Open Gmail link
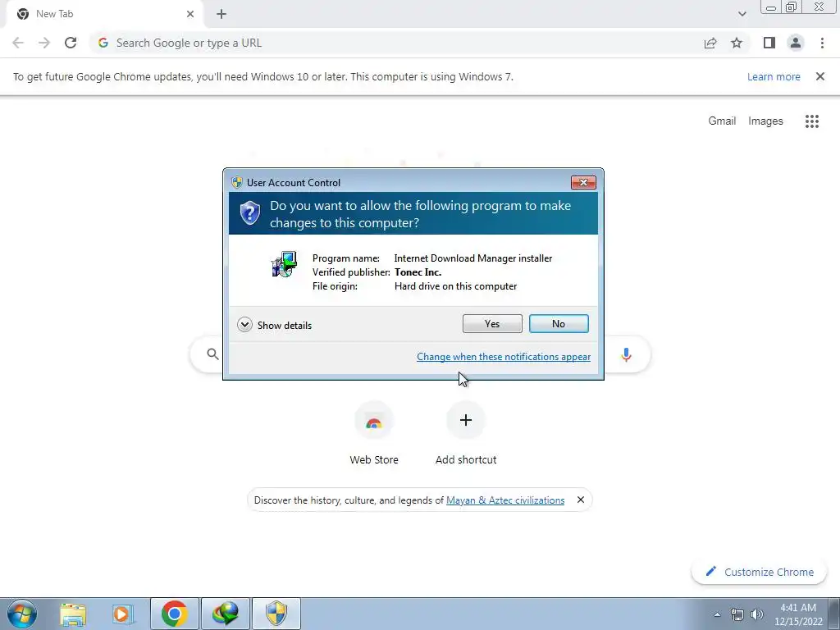840x630 pixels. tap(722, 121)
